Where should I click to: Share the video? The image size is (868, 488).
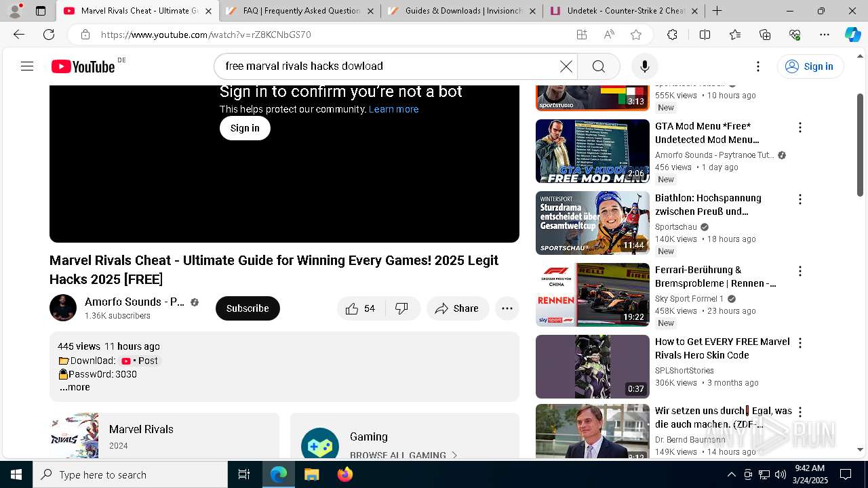point(458,308)
